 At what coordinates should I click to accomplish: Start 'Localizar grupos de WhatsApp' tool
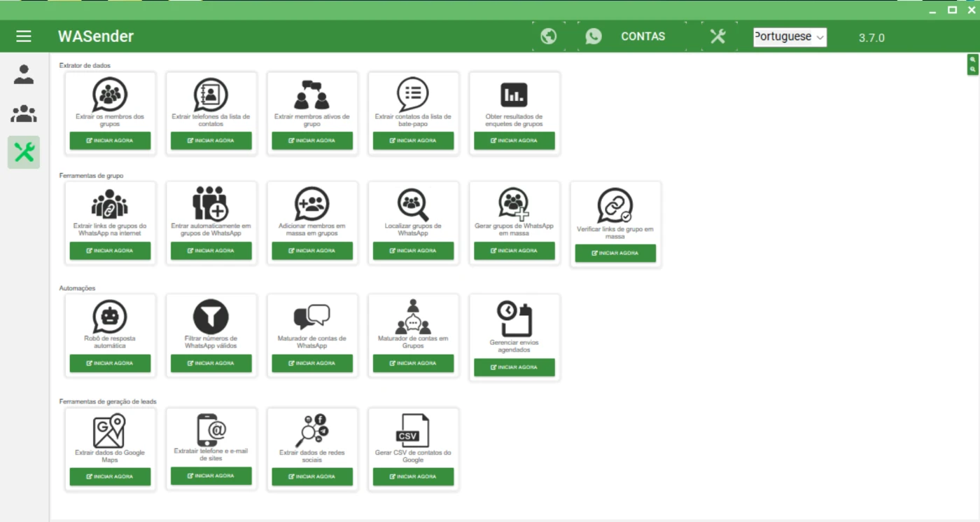[413, 251]
